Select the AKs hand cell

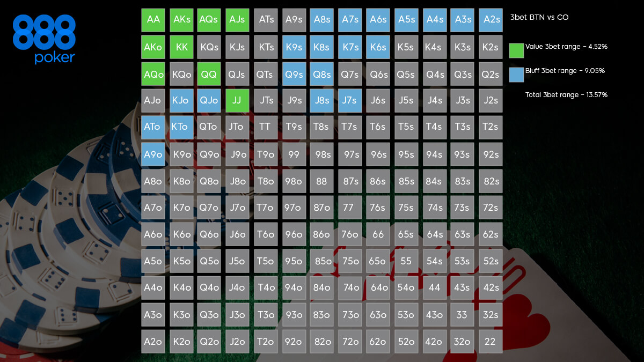click(181, 20)
